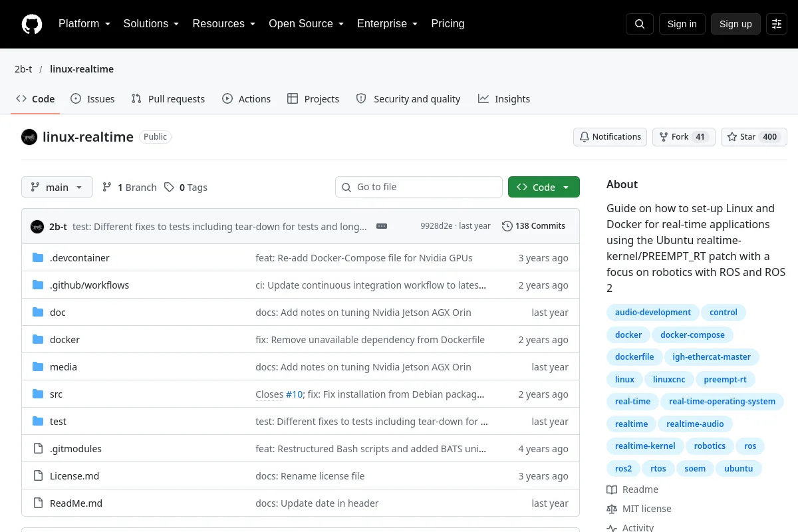Click the Go to file search field
This screenshot has height=532, width=798.
(x=419, y=188)
